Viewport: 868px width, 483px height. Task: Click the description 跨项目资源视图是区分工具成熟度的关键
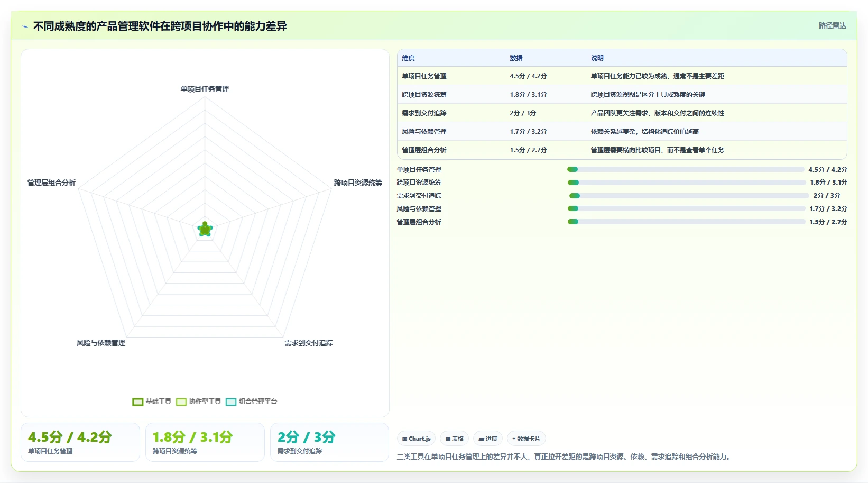tap(648, 95)
